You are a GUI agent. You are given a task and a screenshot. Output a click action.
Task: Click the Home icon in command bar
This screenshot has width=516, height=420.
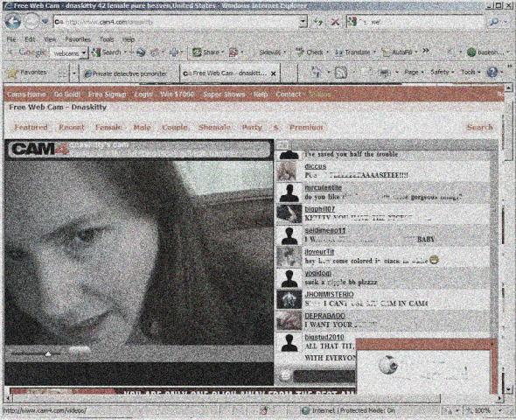[317, 73]
